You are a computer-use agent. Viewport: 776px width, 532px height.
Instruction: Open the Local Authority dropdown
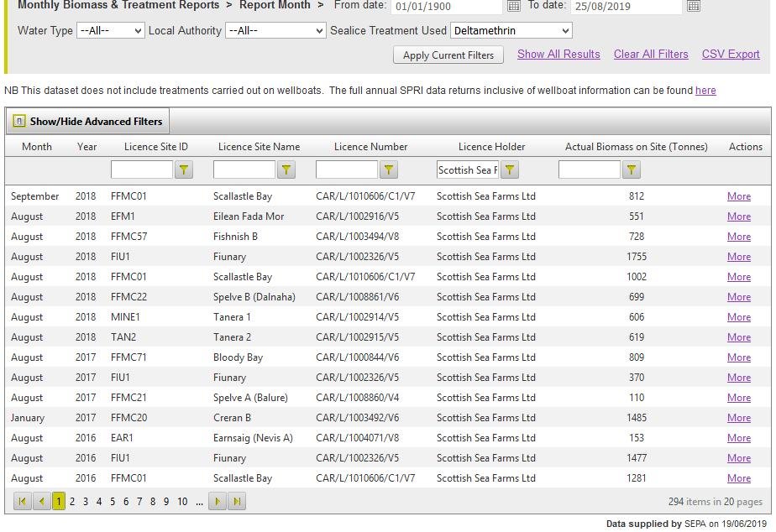(x=275, y=31)
